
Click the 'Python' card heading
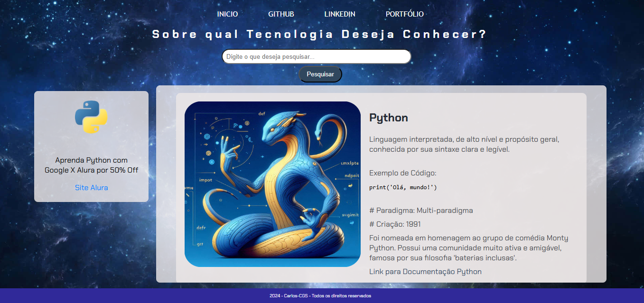coord(389,118)
